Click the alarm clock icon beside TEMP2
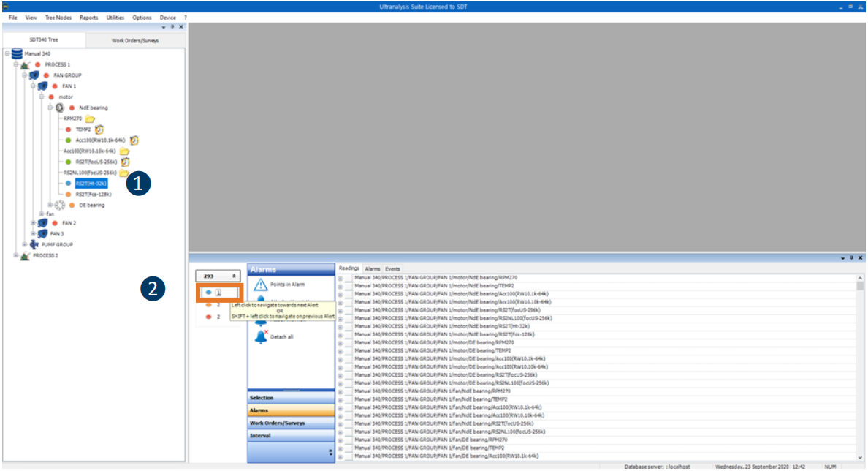The image size is (868, 471). click(x=99, y=129)
